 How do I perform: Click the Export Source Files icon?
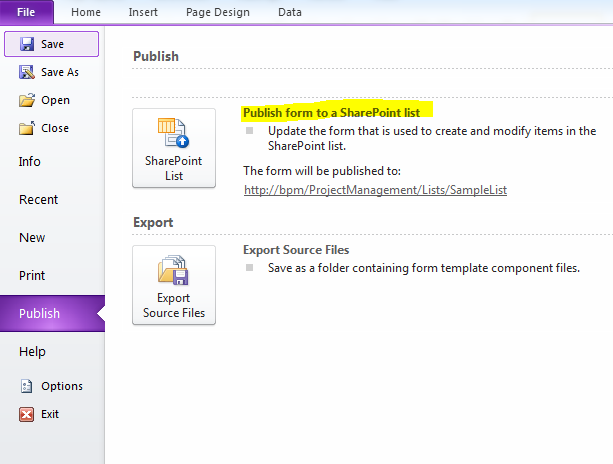[x=174, y=270]
